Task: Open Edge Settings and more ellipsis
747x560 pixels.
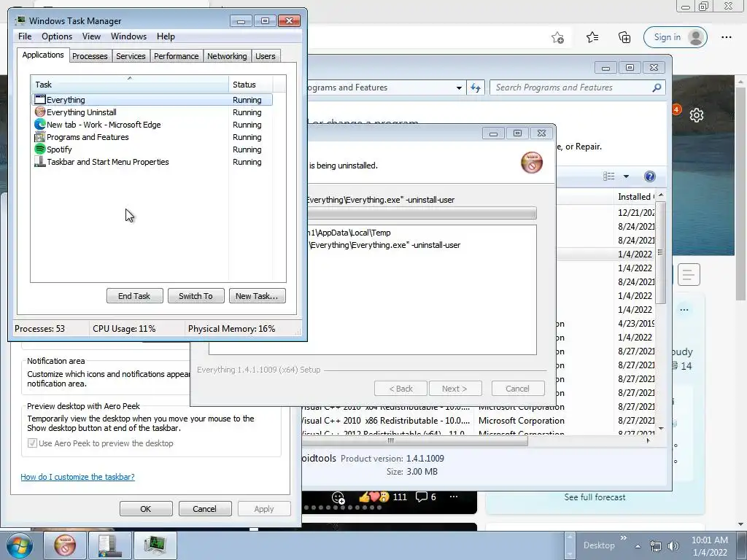Action: point(726,37)
